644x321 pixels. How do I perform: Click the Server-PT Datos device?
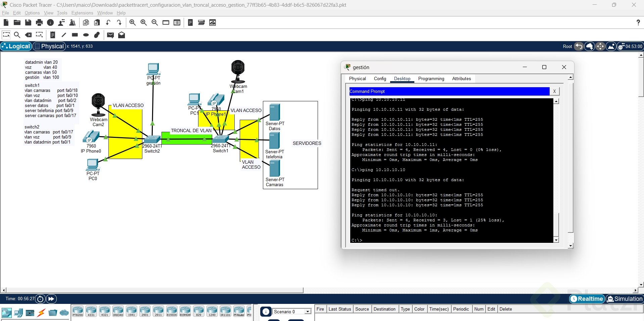275,113
